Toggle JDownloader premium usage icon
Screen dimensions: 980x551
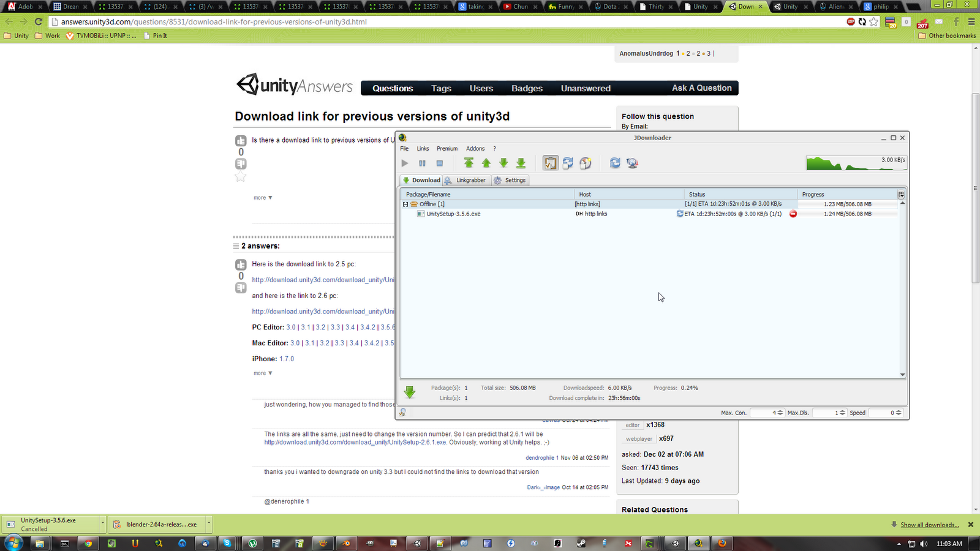coord(586,163)
